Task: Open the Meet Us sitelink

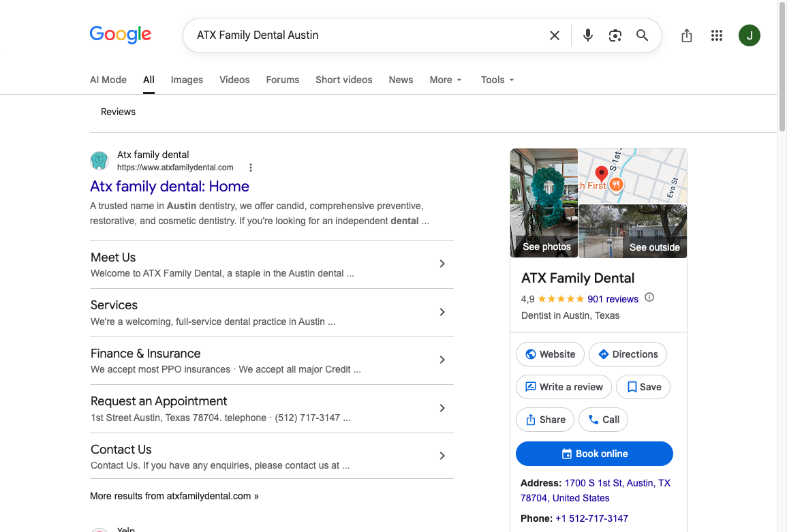Action: click(x=113, y=257)
